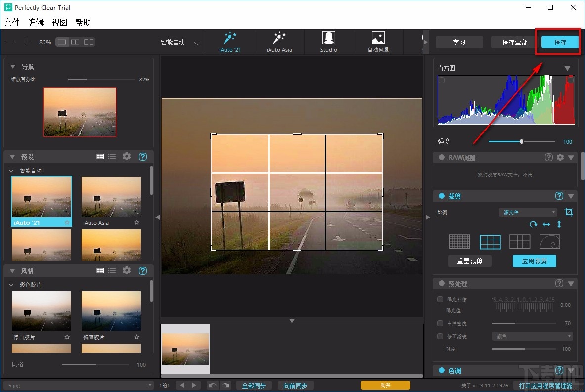Collapse the 导航 panel

(13, 67)
